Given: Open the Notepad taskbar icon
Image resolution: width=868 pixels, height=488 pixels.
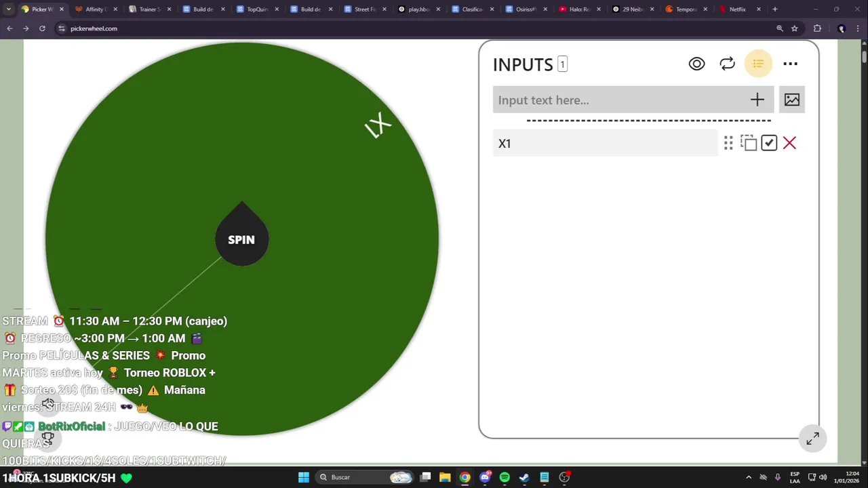Looking at the screenshot, I should 545,477.
